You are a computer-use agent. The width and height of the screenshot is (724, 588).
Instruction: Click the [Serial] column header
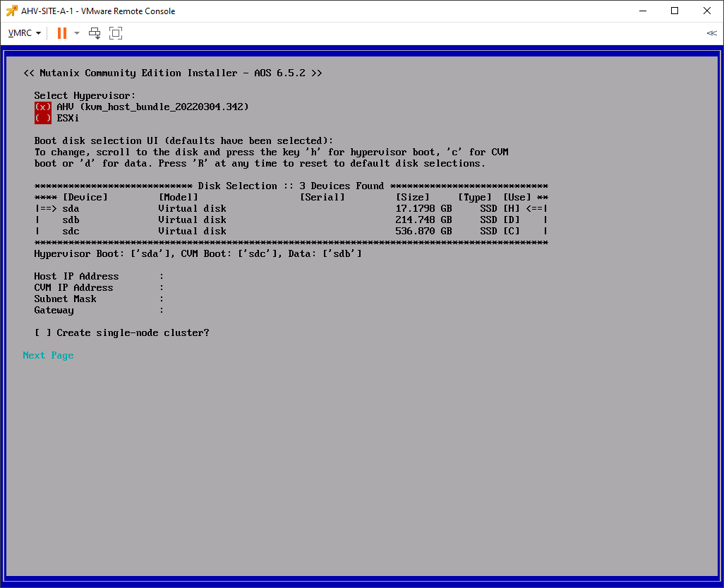[322, 197]
